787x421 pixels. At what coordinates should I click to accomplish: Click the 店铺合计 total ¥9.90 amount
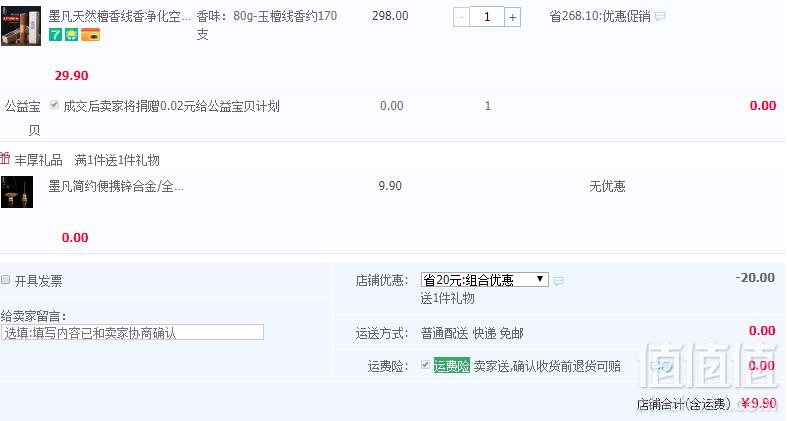758,403
